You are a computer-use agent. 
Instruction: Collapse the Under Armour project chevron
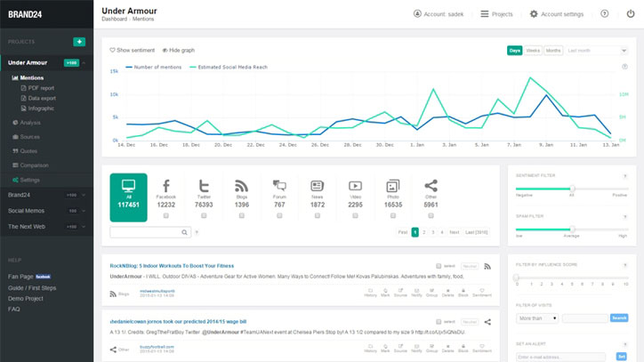(x=84, y=63)
